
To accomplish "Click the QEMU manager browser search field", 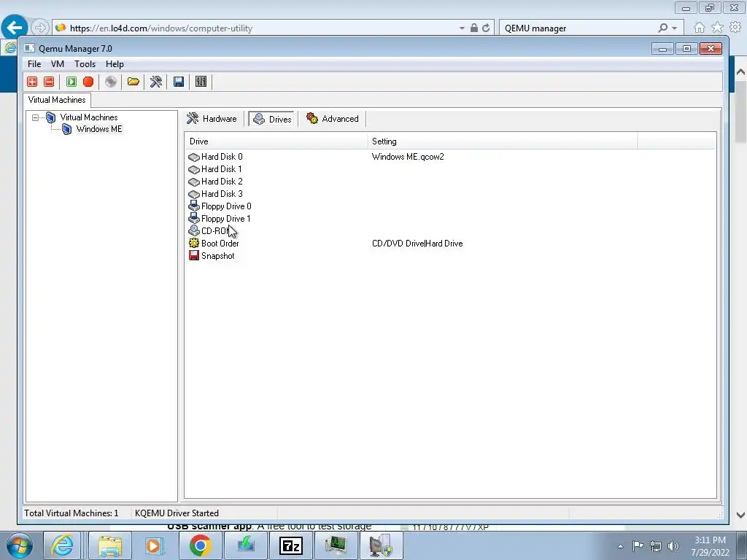I will tap(578, 28).
